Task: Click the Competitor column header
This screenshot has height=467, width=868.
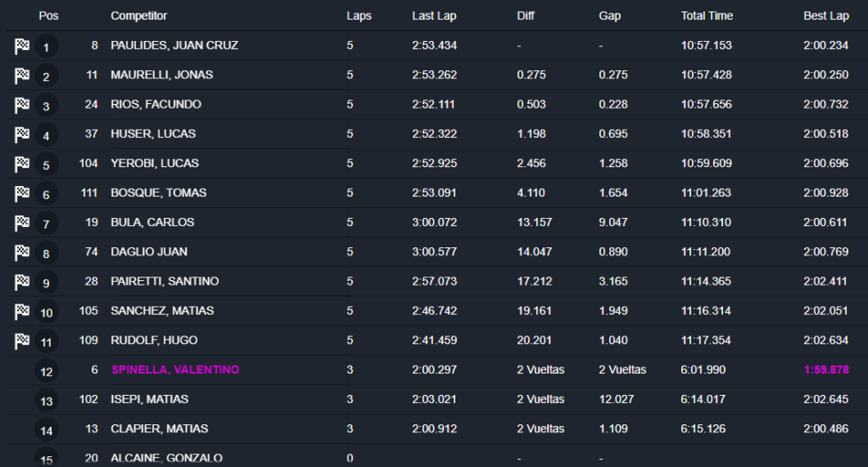Action: pyautogui.click(x=139, y=16)
